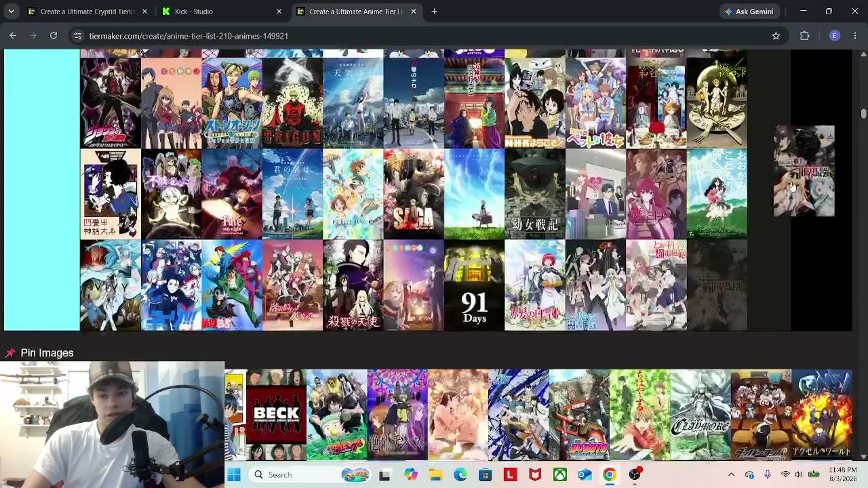
Task: Open the Chrome profile avatar menu
Action: pos(835,36)
